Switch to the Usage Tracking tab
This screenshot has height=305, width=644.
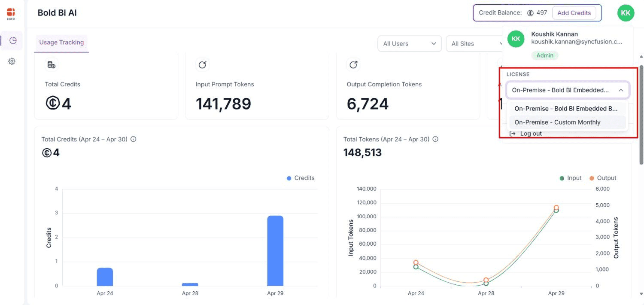[61, 43]
